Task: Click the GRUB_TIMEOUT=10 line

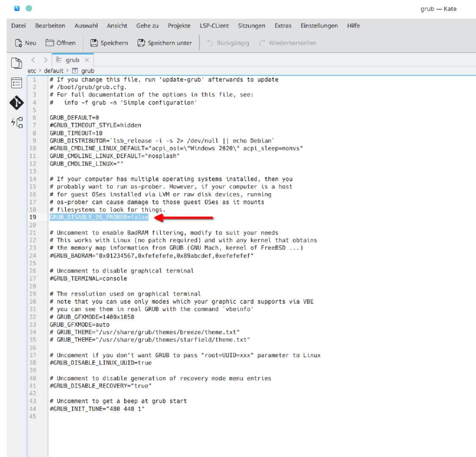Action: [x=76, y=133]
